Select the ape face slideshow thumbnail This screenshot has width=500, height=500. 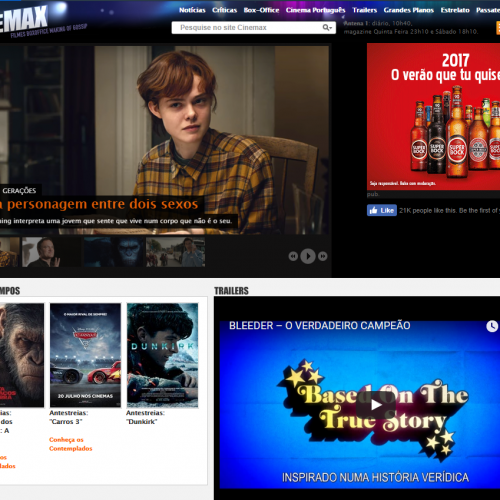click(x=114, y=252)
